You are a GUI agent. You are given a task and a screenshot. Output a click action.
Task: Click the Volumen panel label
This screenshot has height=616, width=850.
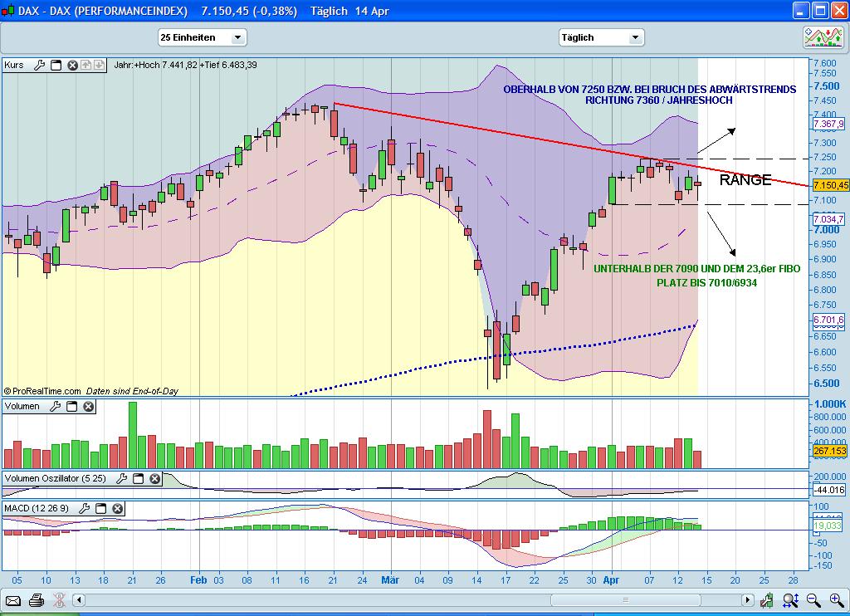pyautogui.click(x=22, y=406)
